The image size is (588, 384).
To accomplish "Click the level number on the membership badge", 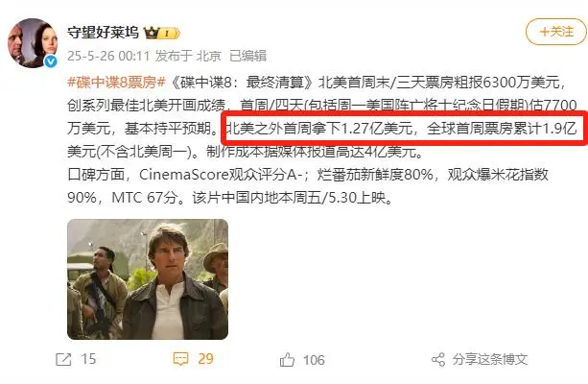I will (x=167, y=34).
